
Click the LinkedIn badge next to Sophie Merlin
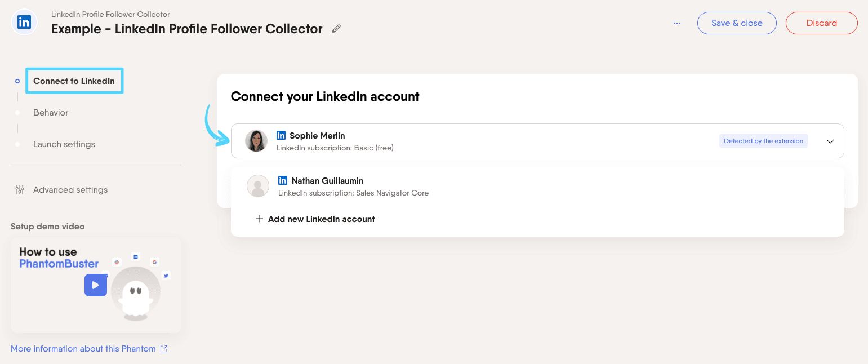click(x=281, y=135)
